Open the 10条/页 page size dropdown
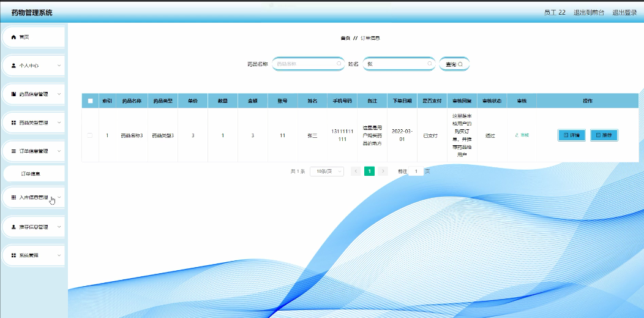644x318 pixels. 327,172
